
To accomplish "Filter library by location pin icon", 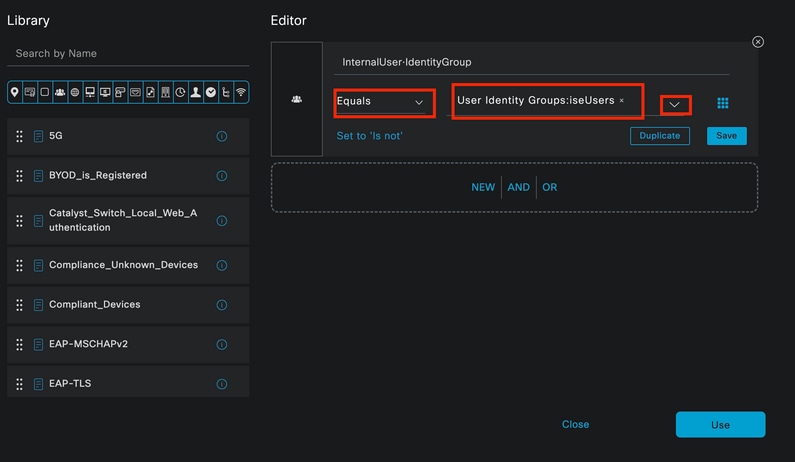I will [15, 92].
